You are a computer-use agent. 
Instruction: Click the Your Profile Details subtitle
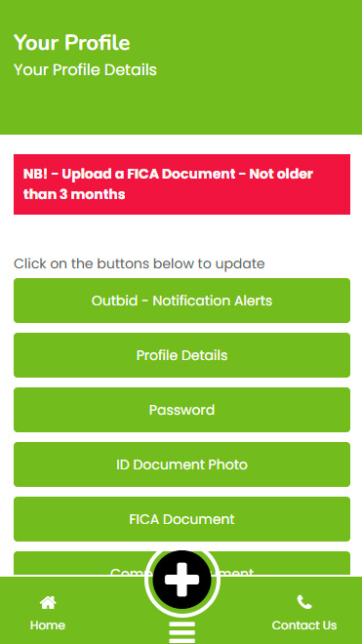pos(85,70)
